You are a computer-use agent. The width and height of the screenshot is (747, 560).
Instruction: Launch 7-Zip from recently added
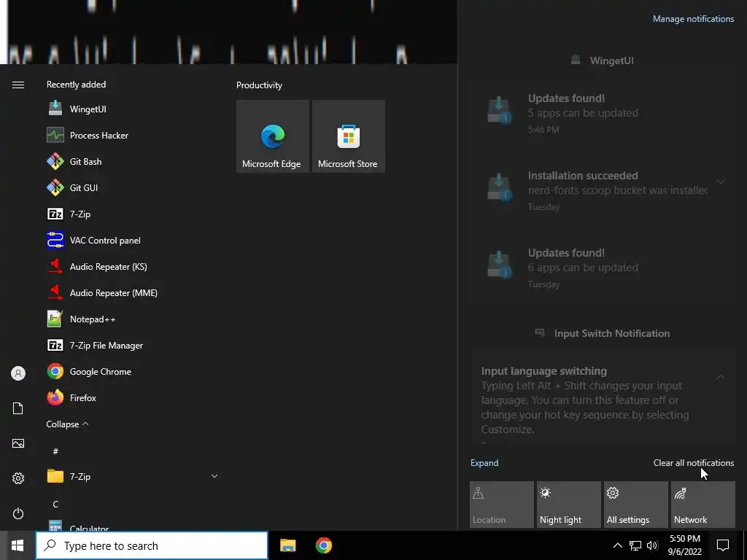[x=132, y=214]
